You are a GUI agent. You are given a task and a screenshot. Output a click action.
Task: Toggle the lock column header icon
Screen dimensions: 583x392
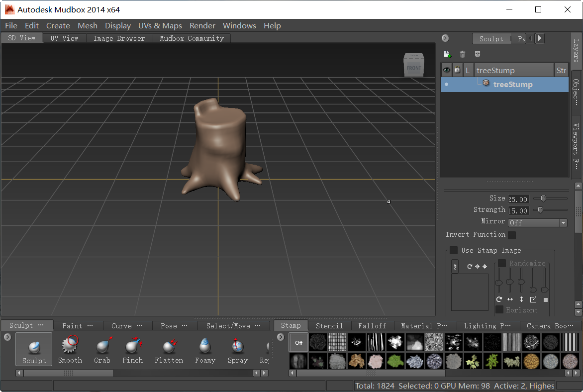[x=457, y=70]
